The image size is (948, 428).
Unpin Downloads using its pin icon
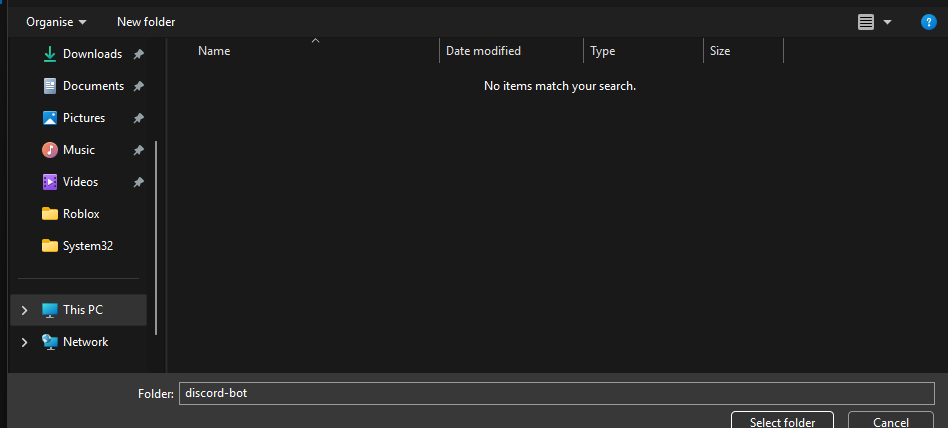pyautogui.click(x=138, y=54)
